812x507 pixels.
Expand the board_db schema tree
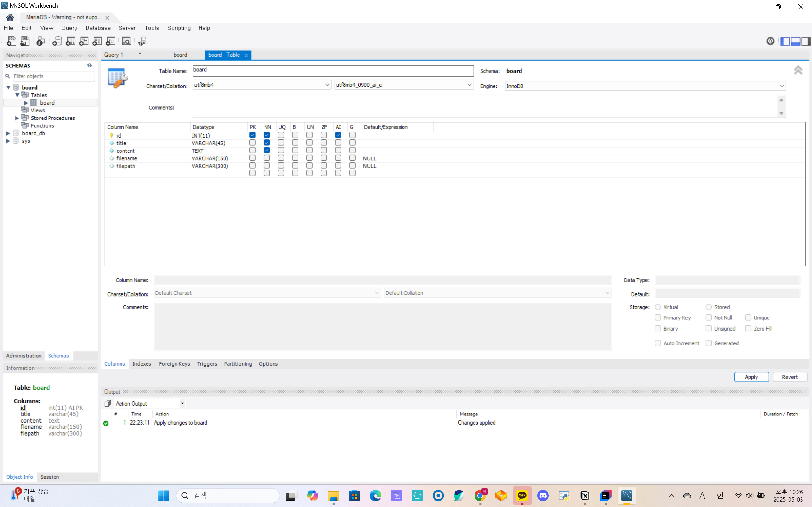tap(8, 133)
